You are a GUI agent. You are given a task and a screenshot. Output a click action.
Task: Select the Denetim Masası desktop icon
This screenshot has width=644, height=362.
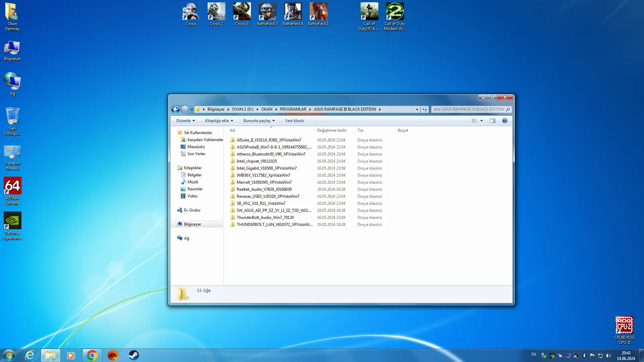click(12, 158)
